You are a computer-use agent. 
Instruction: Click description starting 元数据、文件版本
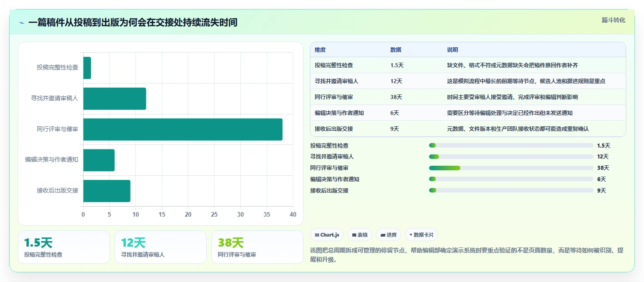tap(518, 129)
